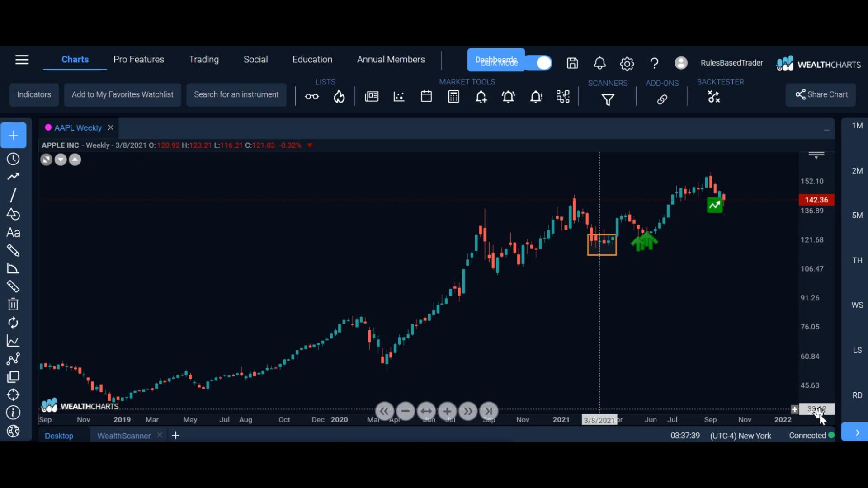Click the Share Chart button
The image size is (868, 488).
[x=821, y=95]
